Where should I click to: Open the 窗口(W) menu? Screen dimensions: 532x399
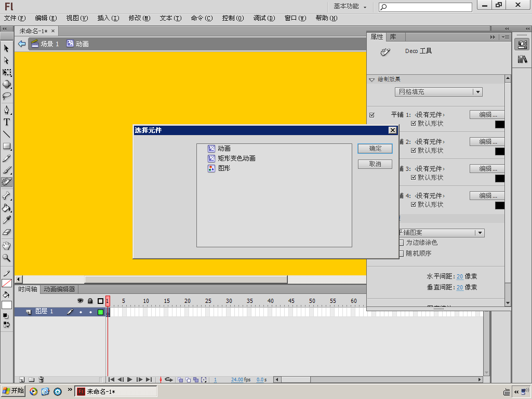[295, 18]
